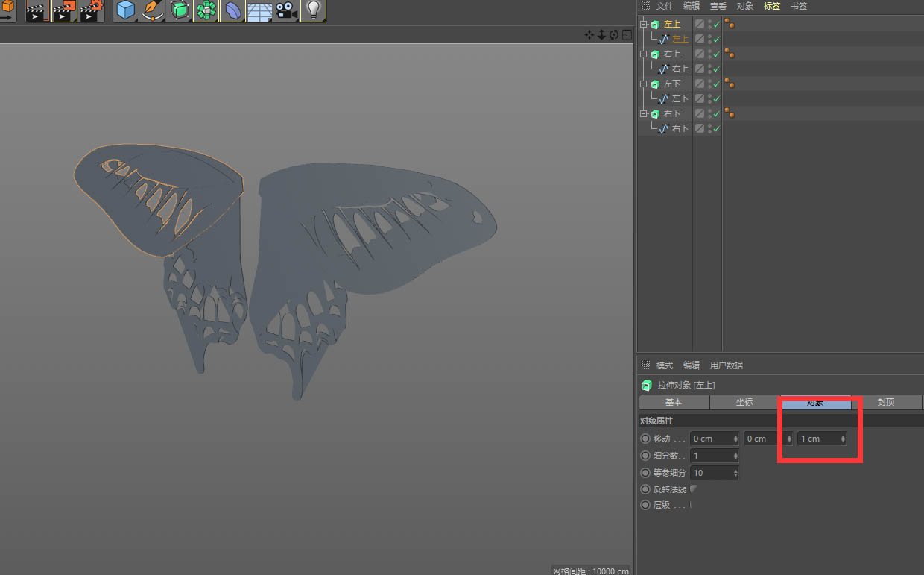924x575 pixels.
Task: Switch to the 坐标 tab
Action: tap(744, 402)
